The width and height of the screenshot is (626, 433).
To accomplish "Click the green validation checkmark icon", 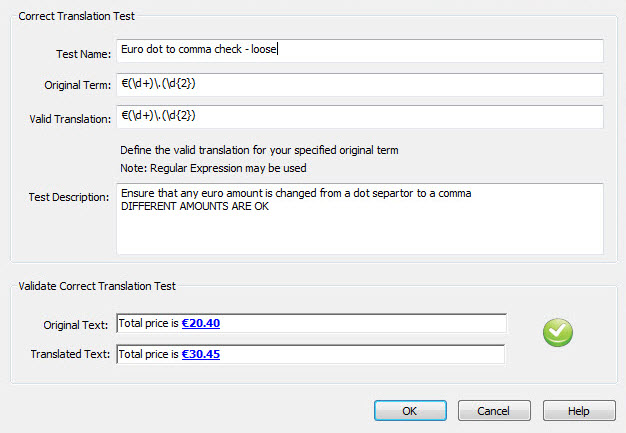I will [x=557, y=333].
